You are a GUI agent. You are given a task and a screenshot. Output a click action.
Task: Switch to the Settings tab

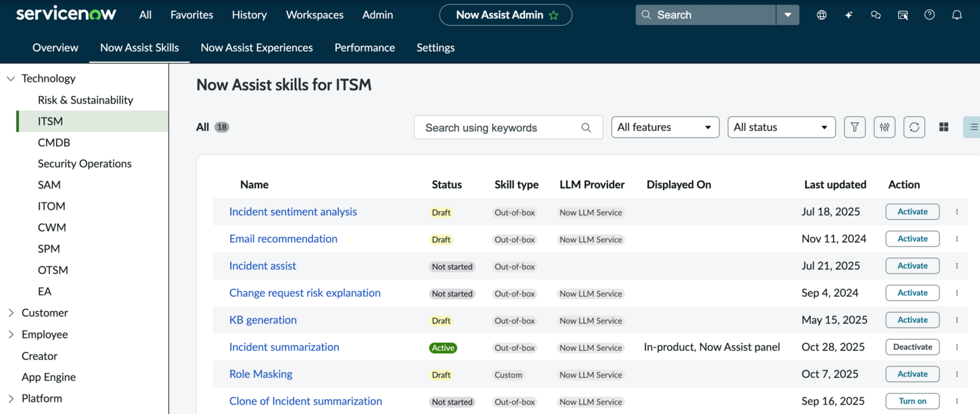pos(436,47)
